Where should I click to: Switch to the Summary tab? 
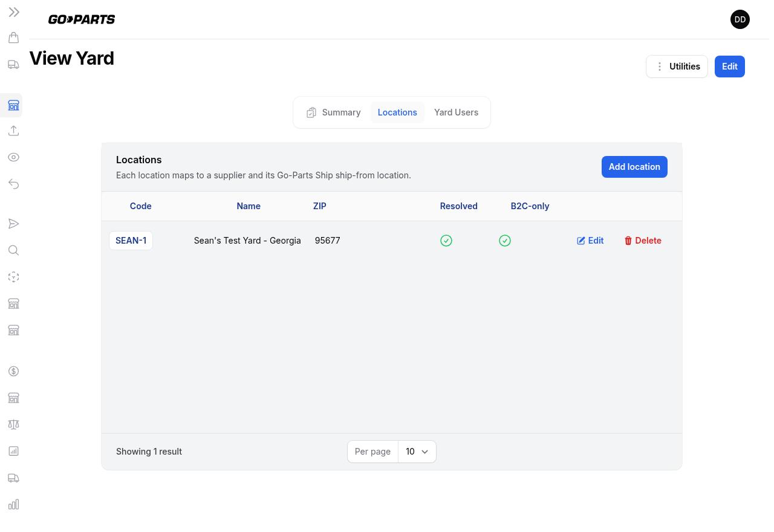[333, 112]
